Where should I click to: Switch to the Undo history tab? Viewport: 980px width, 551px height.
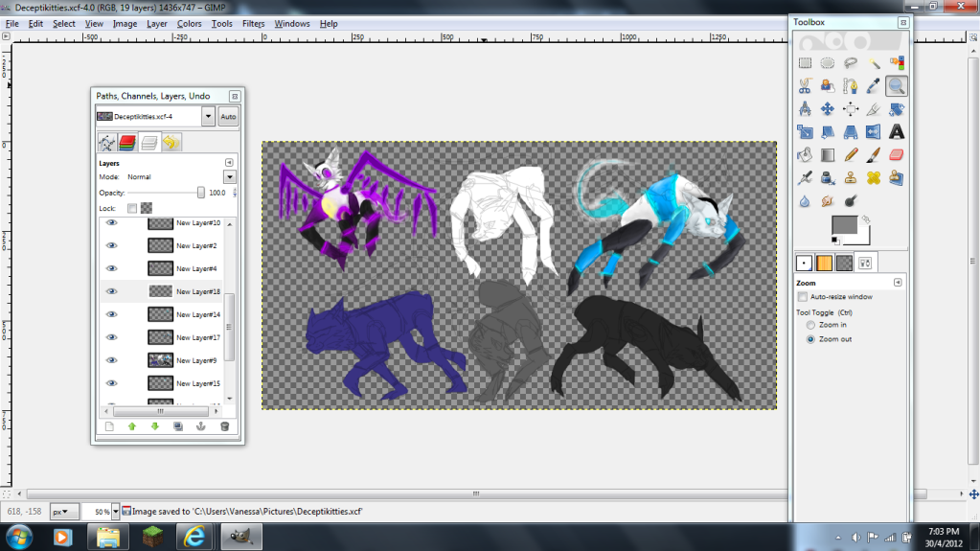[x=171, y=143]
